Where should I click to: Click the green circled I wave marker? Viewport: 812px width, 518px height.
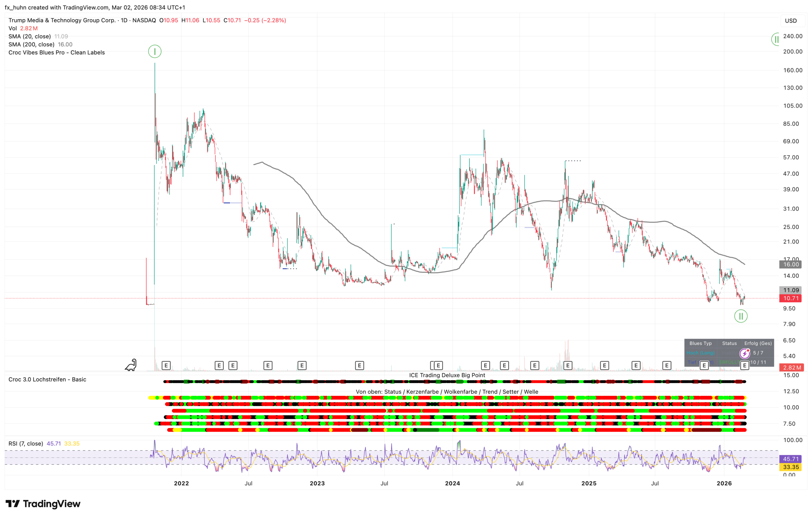(x=155, y=52)
